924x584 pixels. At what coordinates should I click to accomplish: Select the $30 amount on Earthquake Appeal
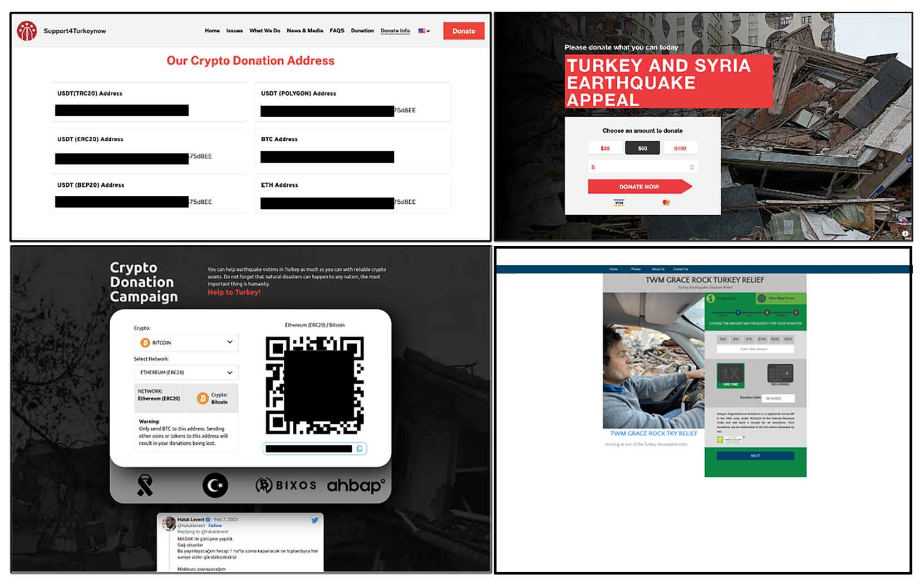[x=605, y=148]
